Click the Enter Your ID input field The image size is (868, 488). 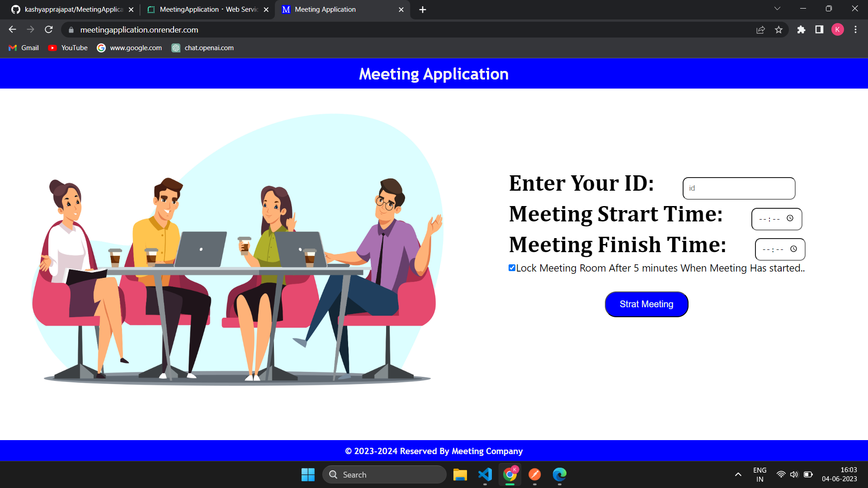click(x=739, y=188)
